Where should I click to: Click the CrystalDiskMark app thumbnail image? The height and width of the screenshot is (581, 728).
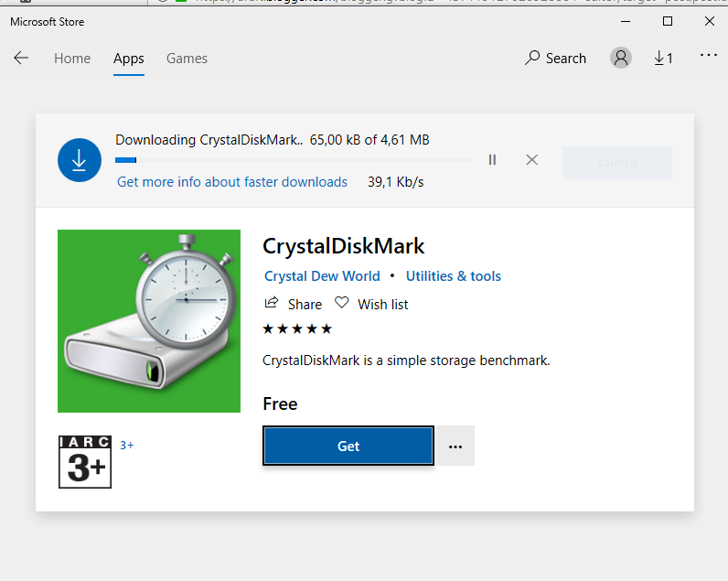(149, 321)
